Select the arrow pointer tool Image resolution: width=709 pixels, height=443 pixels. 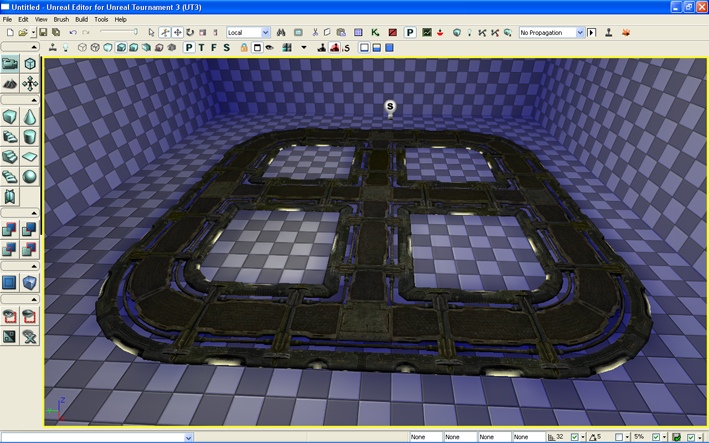point(151,33)
